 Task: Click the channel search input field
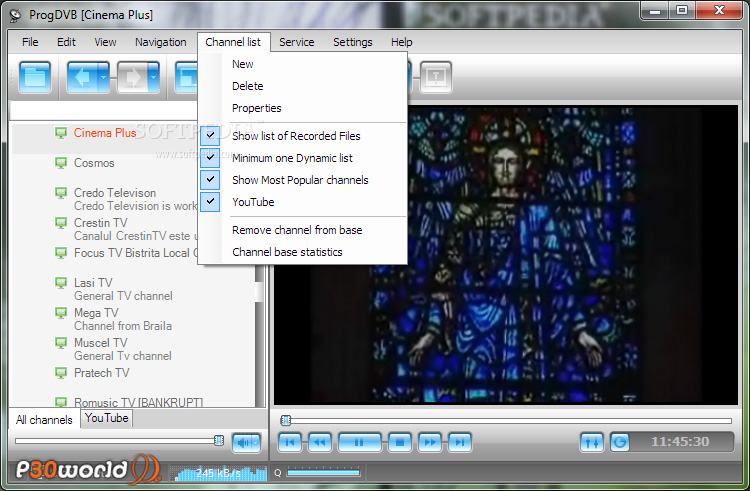coord(103,110)
